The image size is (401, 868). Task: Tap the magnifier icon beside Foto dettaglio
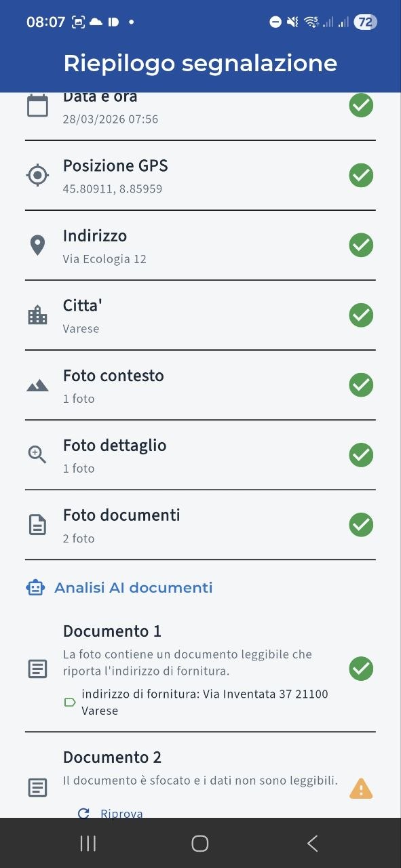click(37, 454)
